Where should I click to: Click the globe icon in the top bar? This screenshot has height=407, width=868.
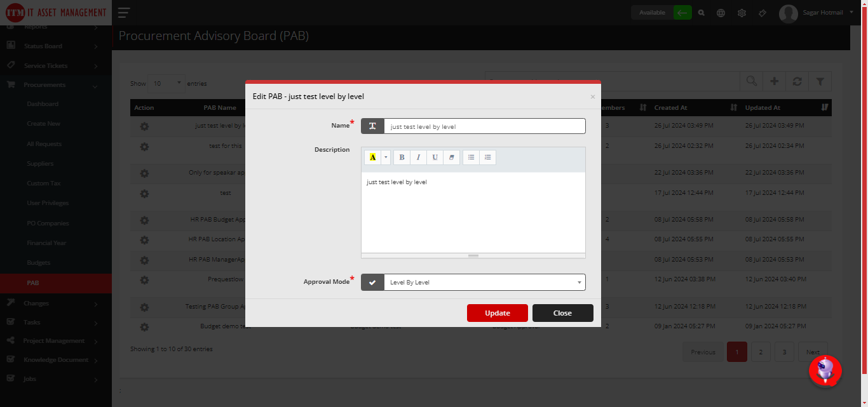click(721, 13)
